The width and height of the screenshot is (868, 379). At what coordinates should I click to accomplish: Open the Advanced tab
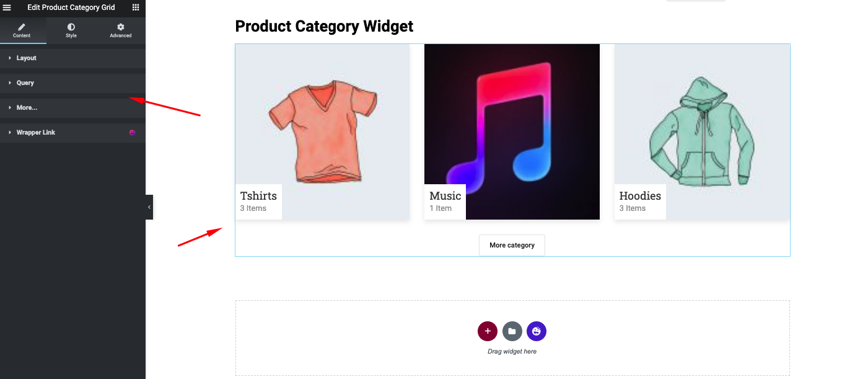[121, 30]
